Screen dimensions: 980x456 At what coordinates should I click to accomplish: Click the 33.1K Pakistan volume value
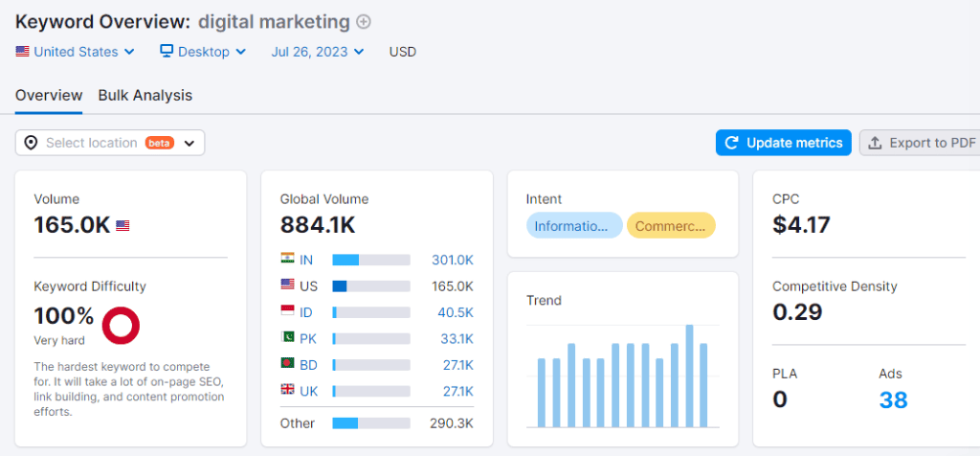[x=457, y=339]
